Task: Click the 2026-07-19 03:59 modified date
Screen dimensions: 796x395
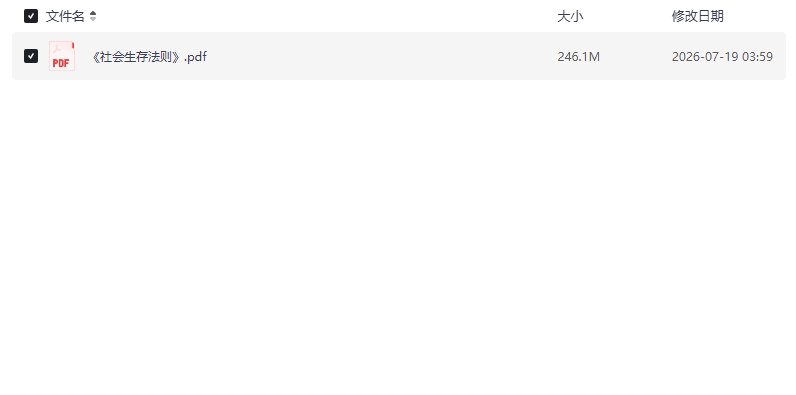Action: (722, 56)
